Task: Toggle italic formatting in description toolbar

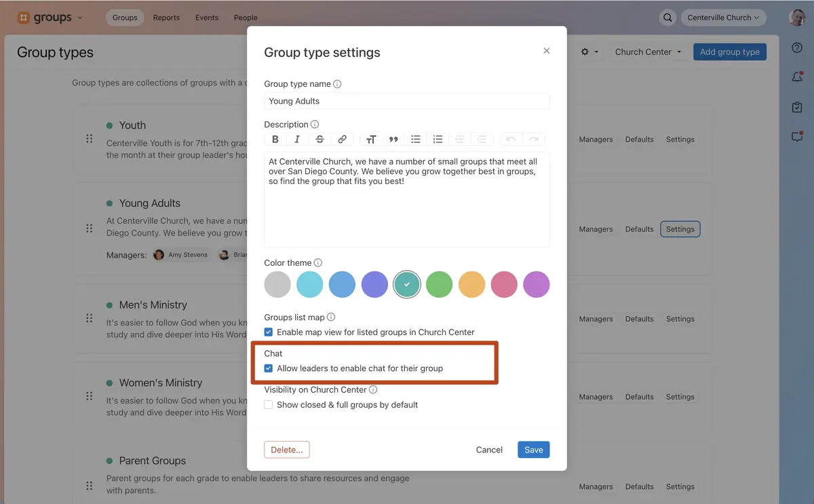Action: click(x=297, y=139)
